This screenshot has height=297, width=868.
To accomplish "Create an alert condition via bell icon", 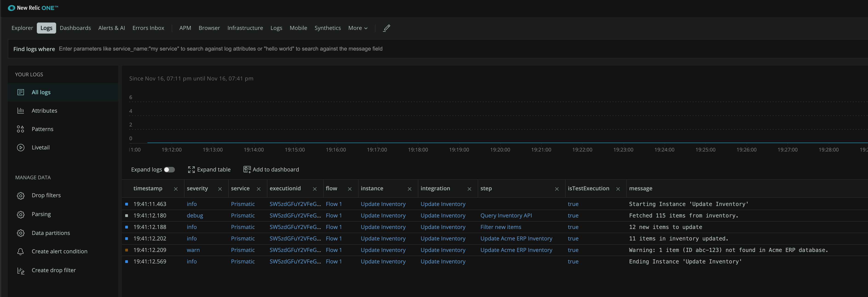I will 59,251.
